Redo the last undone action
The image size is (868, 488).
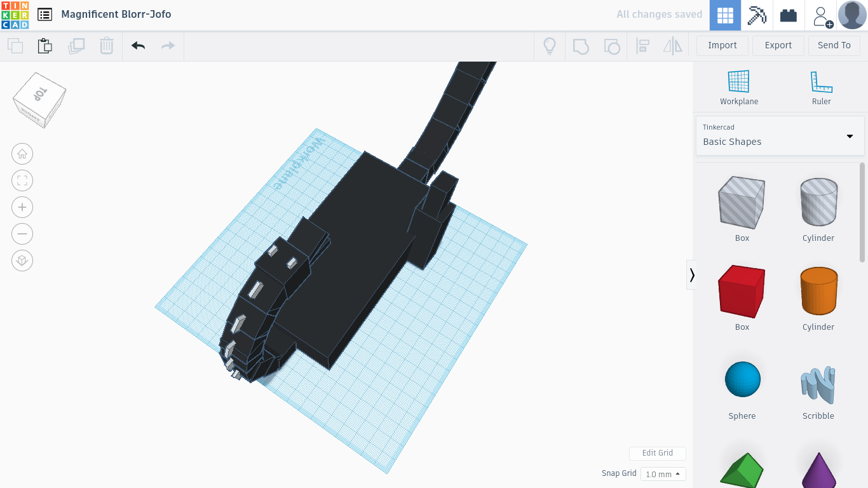168,46
